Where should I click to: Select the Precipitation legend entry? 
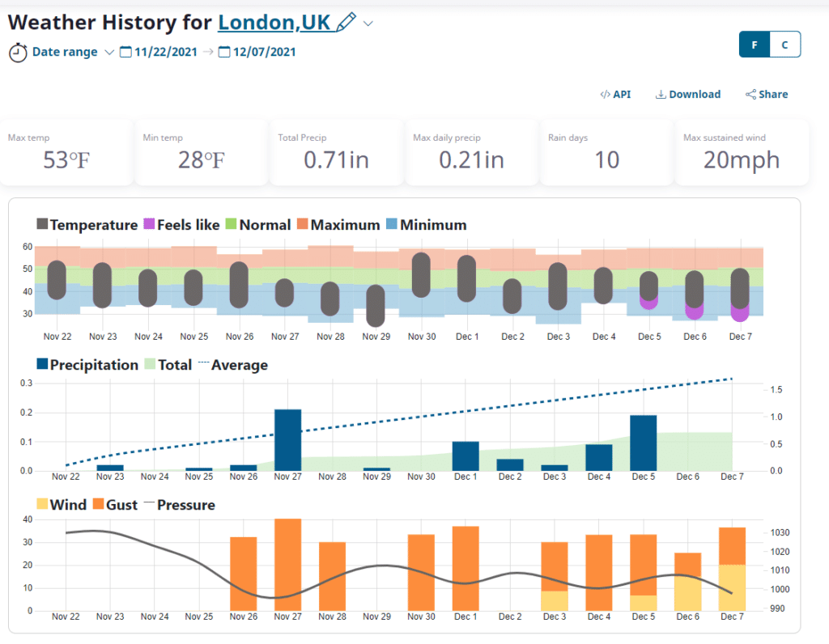point(89,364)
